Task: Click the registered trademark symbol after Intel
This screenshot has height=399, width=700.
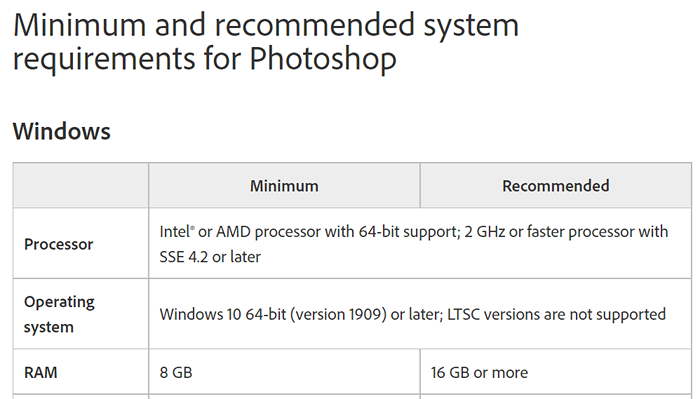Action: (192, 227)
